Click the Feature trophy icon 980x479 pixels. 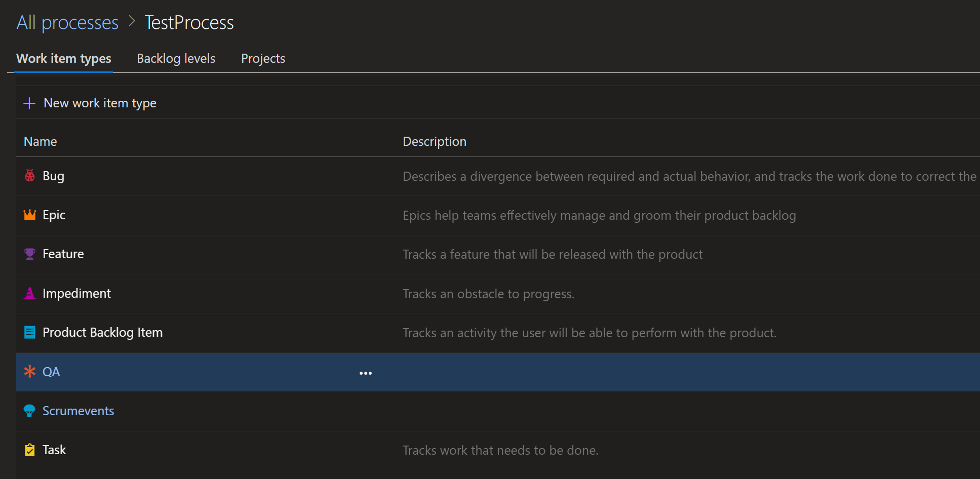pyautogui.click(x=29, y=254)
